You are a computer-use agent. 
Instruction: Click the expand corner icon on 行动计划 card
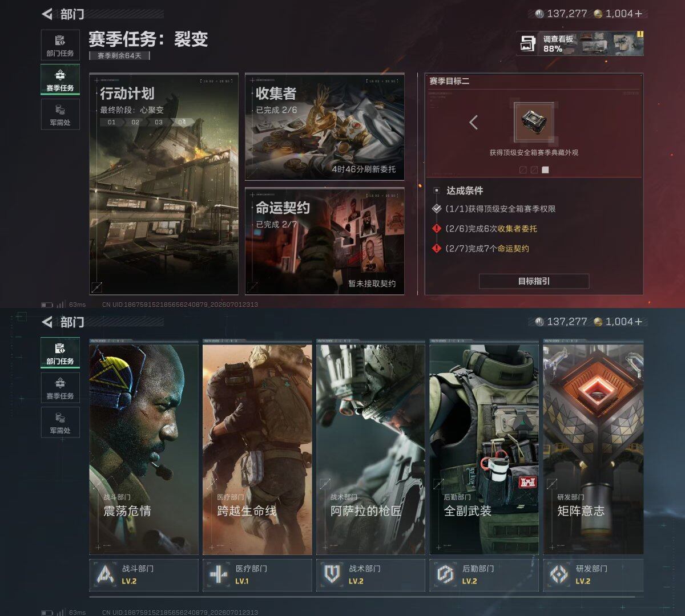tap(96, 287)
